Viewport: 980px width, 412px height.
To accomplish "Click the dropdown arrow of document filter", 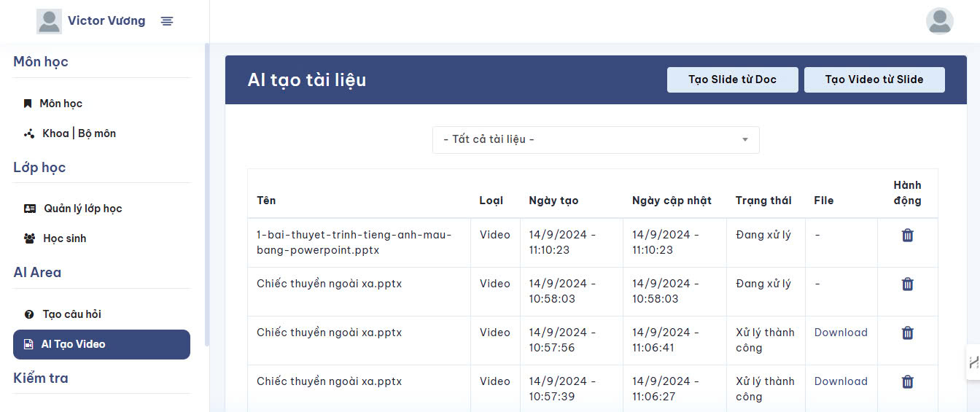I will [745, 140].
